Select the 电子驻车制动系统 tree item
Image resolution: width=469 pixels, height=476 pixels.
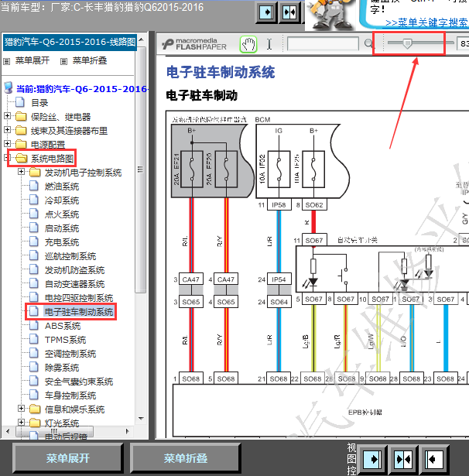[x=79, y=312]
